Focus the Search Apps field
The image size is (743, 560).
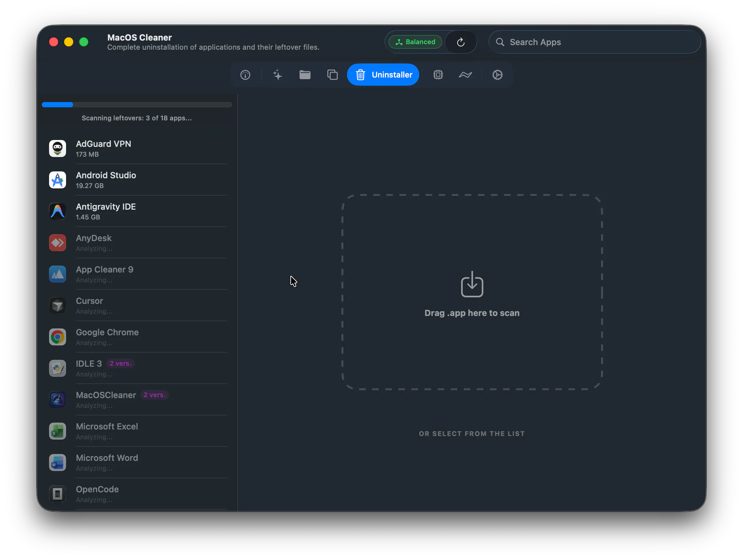595,42
